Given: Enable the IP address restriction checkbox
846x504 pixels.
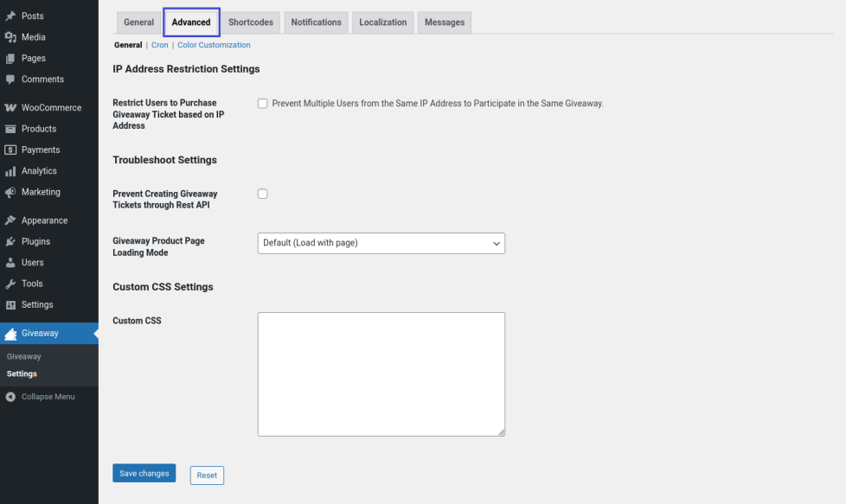Looking at the screenshot, I should (263, 104).
